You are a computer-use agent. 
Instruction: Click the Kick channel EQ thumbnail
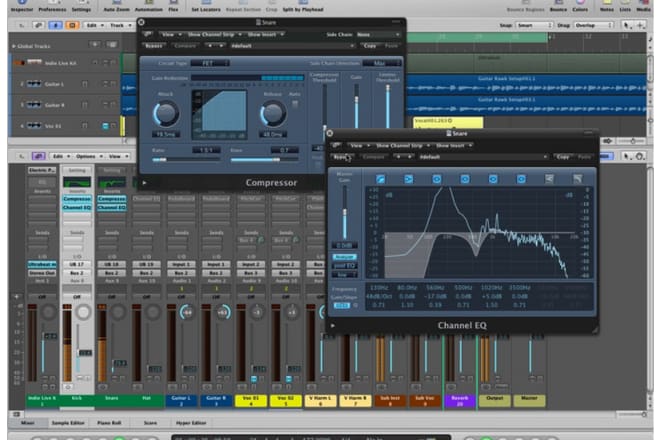tap(77, 182)
